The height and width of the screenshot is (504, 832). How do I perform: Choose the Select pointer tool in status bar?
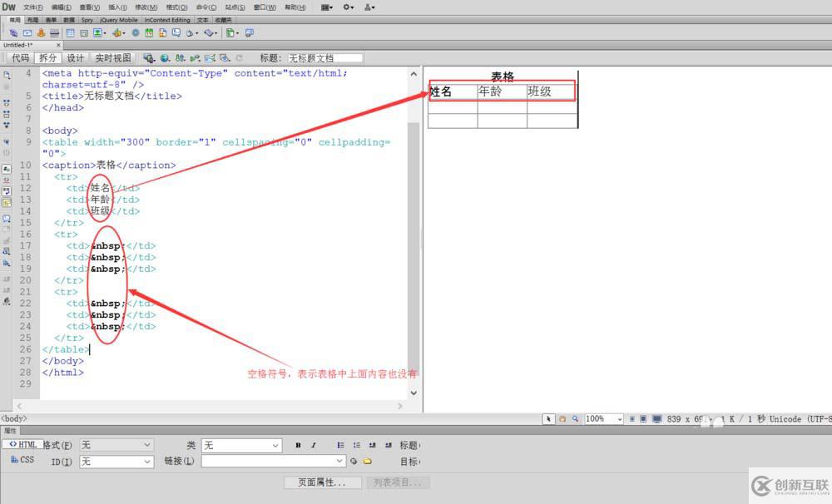(548, 419)
